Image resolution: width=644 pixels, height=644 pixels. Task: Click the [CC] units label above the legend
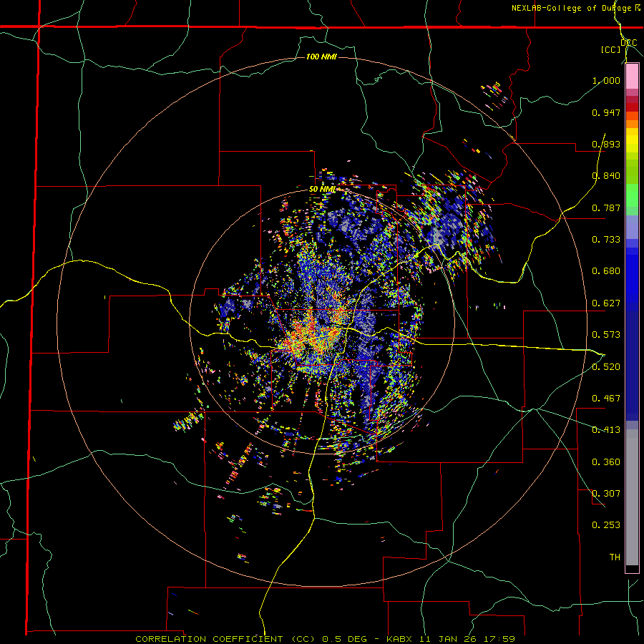click(611, 49)
